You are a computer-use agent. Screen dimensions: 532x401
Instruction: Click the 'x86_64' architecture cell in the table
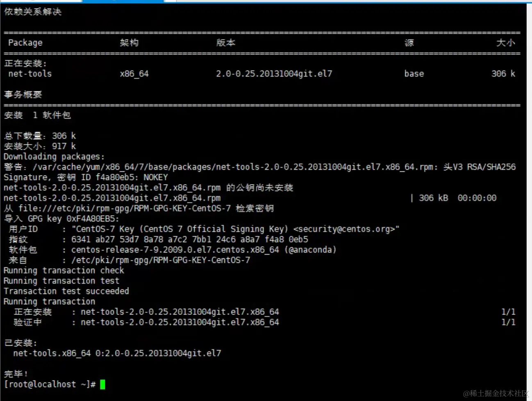coord(134,74)
